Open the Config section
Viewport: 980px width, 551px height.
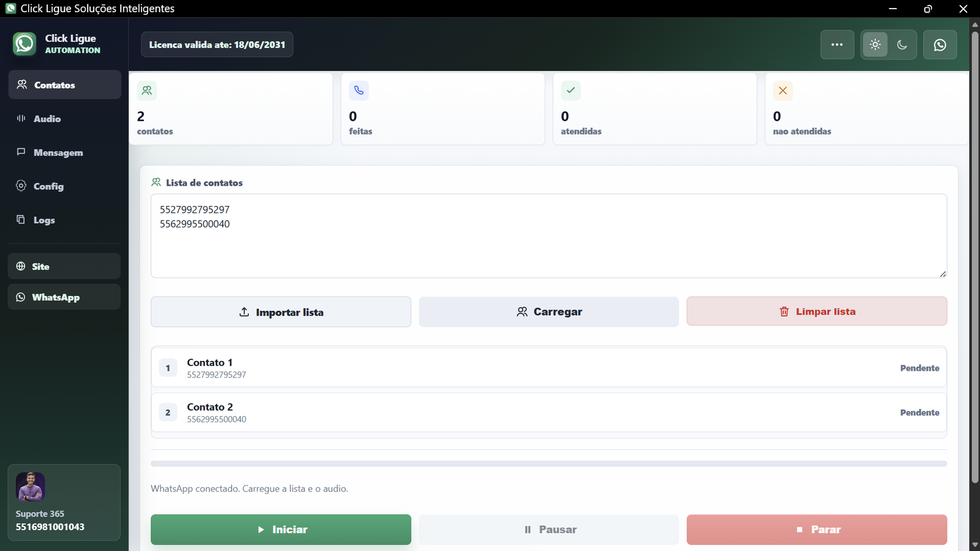[x=65, y=186]
